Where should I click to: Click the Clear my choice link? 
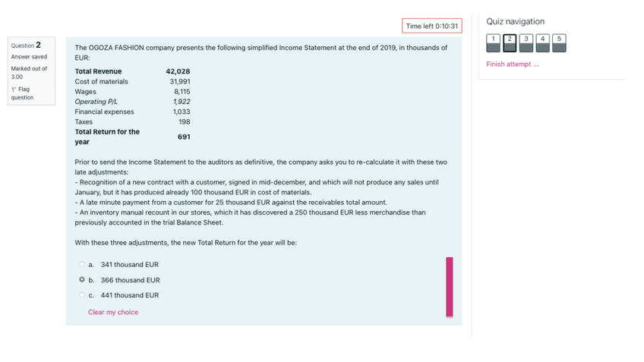pyautogui.click(x=113, y=312)
